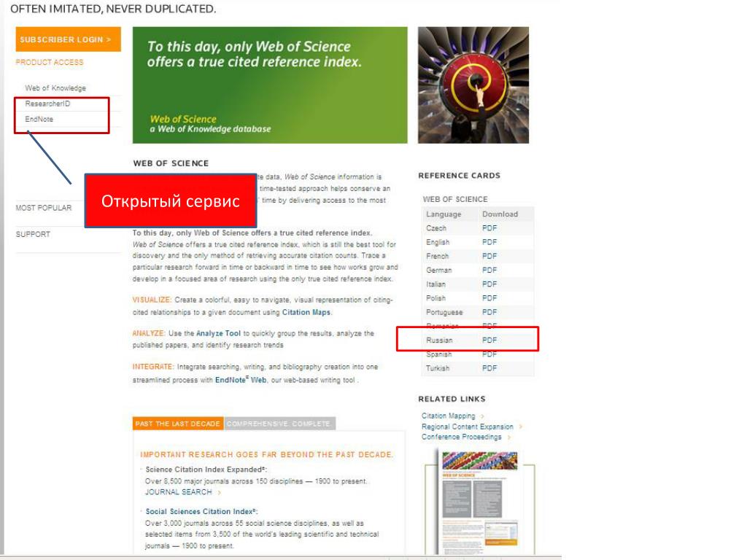Open the Citation Mapping related link
The image size is (747, 560).
pyautogui.click(x=449, y=416)
